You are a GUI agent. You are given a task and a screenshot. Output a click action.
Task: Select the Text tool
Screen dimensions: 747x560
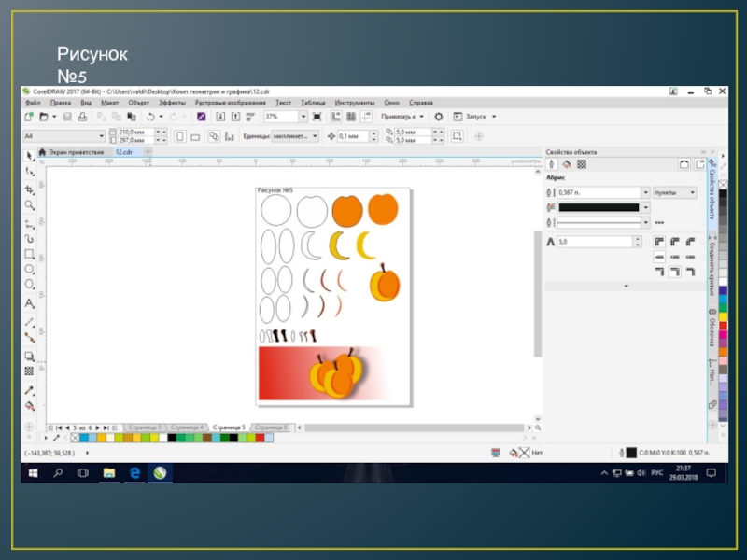(30, 303)
